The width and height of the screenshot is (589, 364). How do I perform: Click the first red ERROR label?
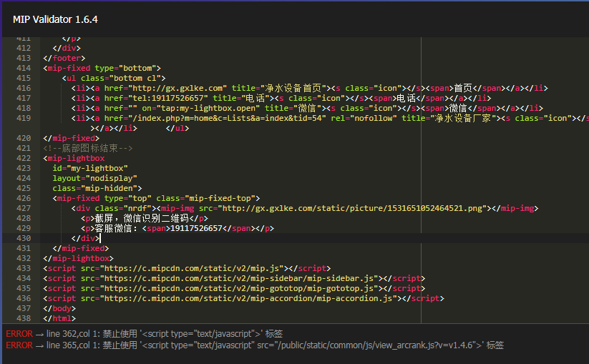click(19, 333)
